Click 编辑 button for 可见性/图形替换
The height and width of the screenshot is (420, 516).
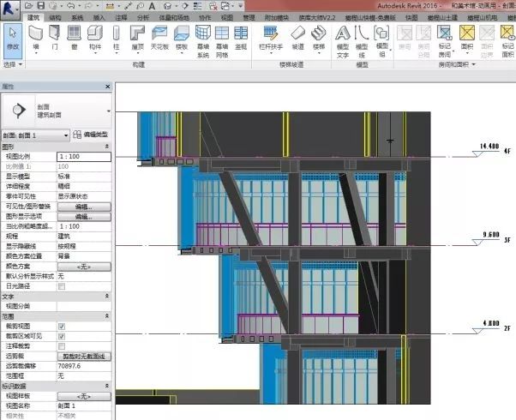click(83, 207)
